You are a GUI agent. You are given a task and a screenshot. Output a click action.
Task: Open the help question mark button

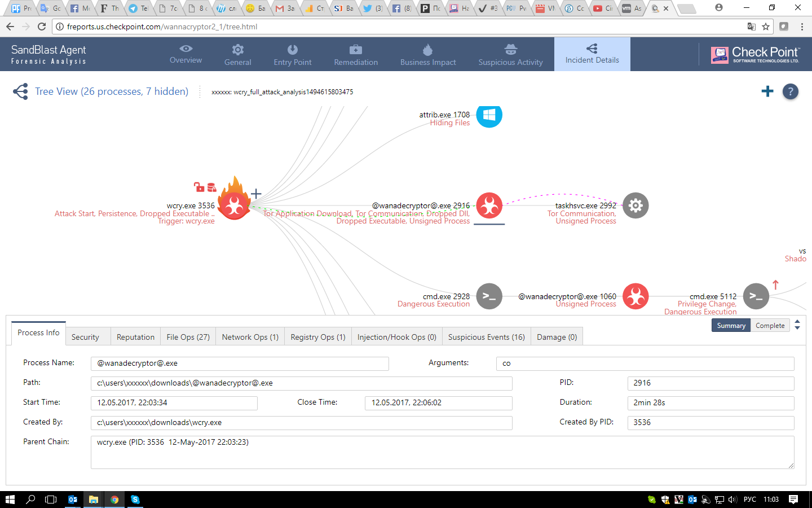tap(791, 91)
